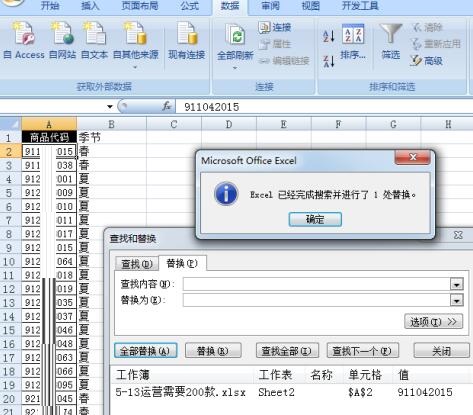The image size is (473, 415).
Task: Click the fx insert function icon
Action: (167, 107)
